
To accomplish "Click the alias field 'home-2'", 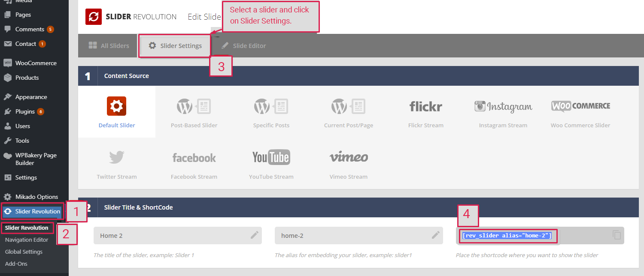I will (x=359, y=235).
